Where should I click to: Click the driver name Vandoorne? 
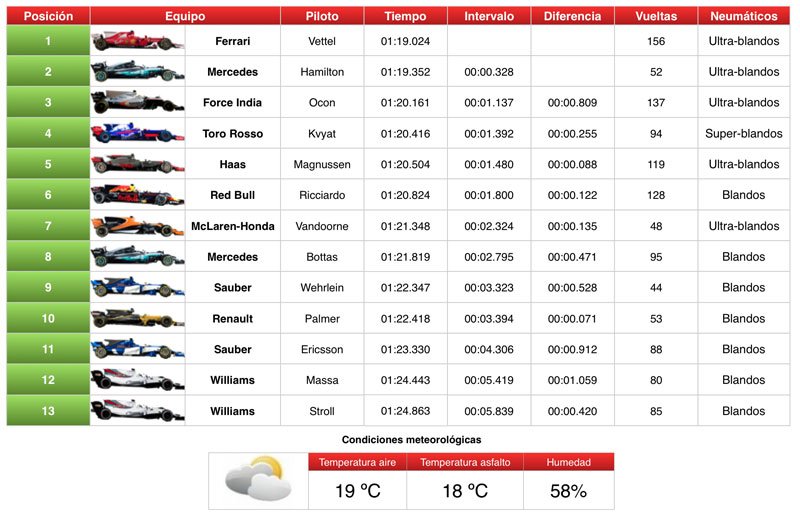[322, 226]
